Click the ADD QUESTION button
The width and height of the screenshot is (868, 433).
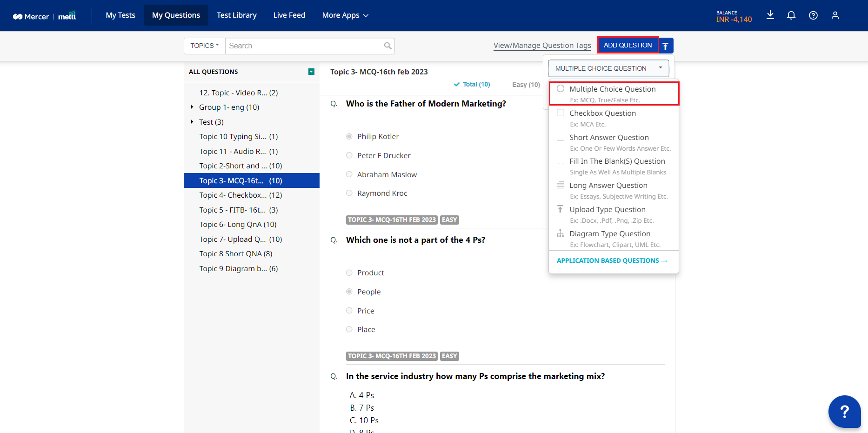coord(628,45)
